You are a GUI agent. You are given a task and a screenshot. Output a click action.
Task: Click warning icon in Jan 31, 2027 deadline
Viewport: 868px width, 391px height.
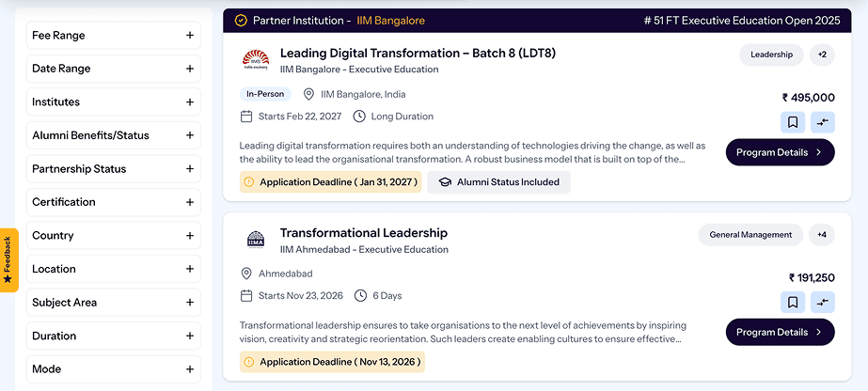(x=248, y=182)
